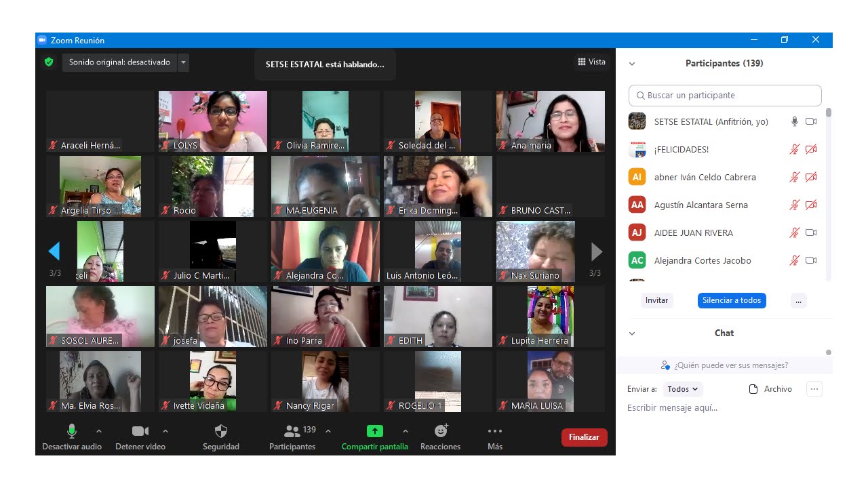Click the Archivo file icon in chat
868x488 pixels.
(x=753, y=389)
